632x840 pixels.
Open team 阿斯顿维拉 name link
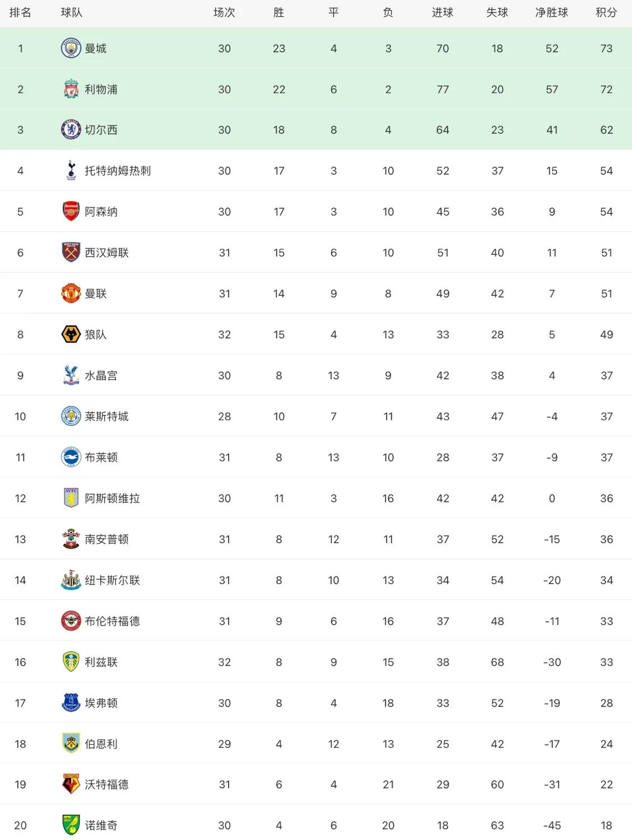(112, 498)
